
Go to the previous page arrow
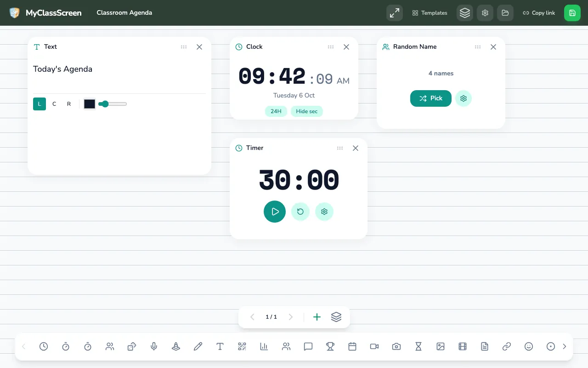pyautogui.click(x=252, y=317)
